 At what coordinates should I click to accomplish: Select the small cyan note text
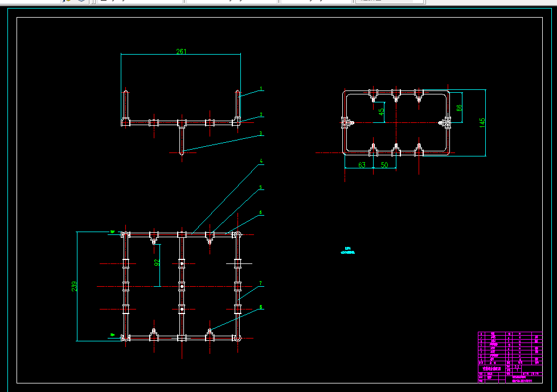coord(348,250)
